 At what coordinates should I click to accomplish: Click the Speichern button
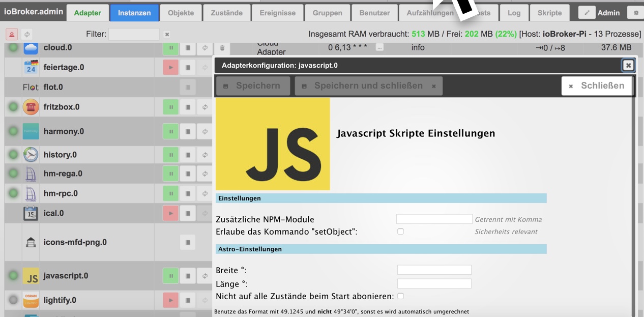[253, 86]
